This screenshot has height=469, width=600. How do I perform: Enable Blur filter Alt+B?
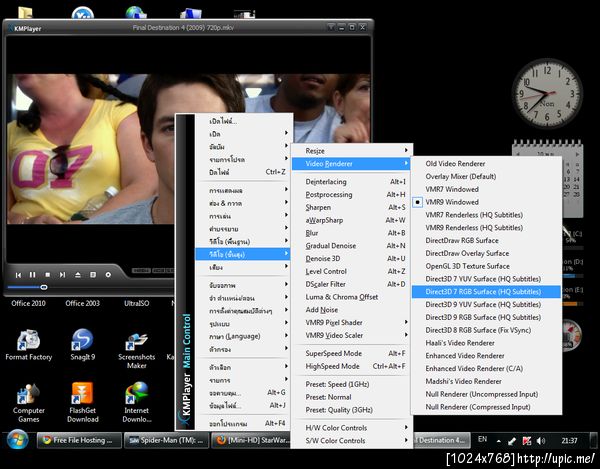(351, 233)
